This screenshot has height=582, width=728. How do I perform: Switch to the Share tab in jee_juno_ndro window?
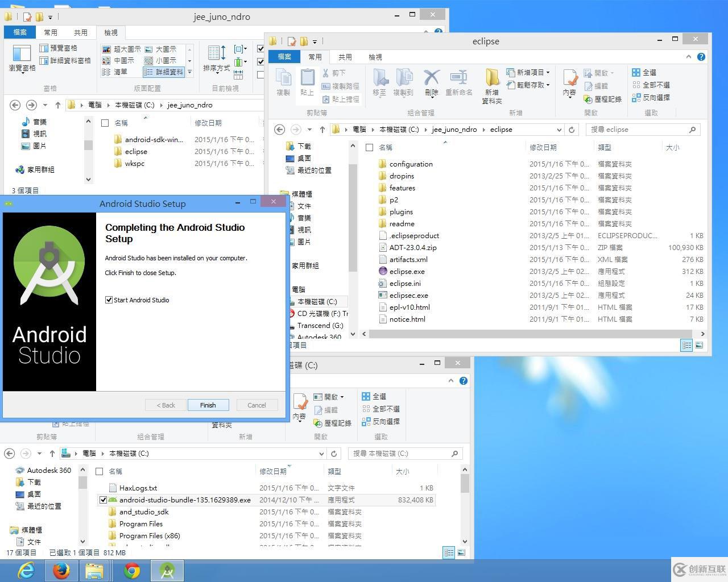click(81, 32)
